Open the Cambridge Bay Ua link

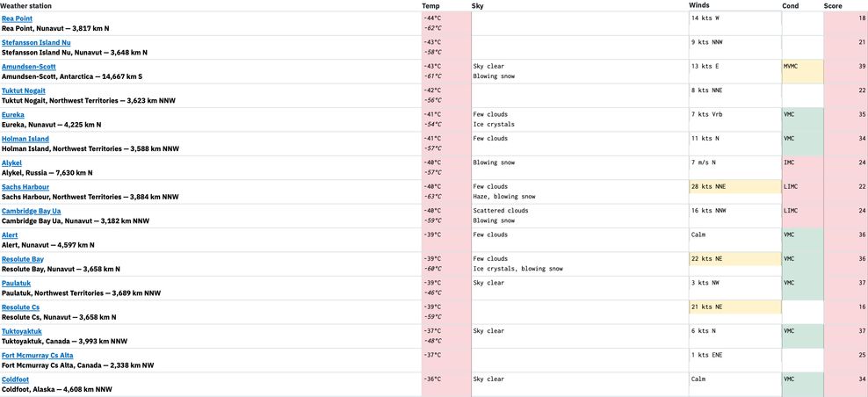point(32,211)
